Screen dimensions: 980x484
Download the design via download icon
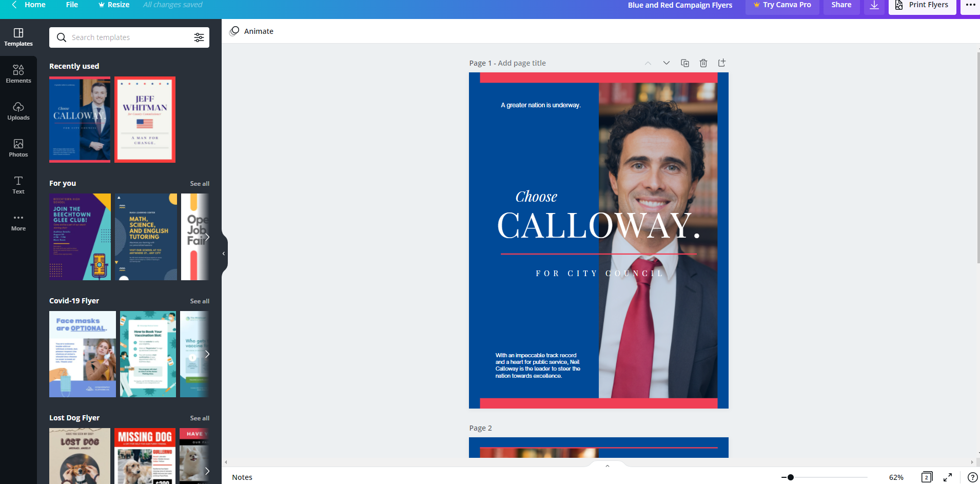pos(874,5)
